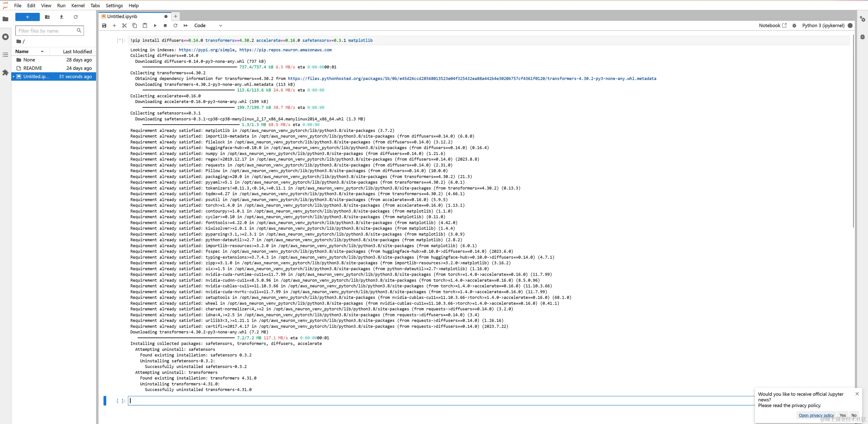
Task: Click the Filter files by name field
Action: click(46, 31)
